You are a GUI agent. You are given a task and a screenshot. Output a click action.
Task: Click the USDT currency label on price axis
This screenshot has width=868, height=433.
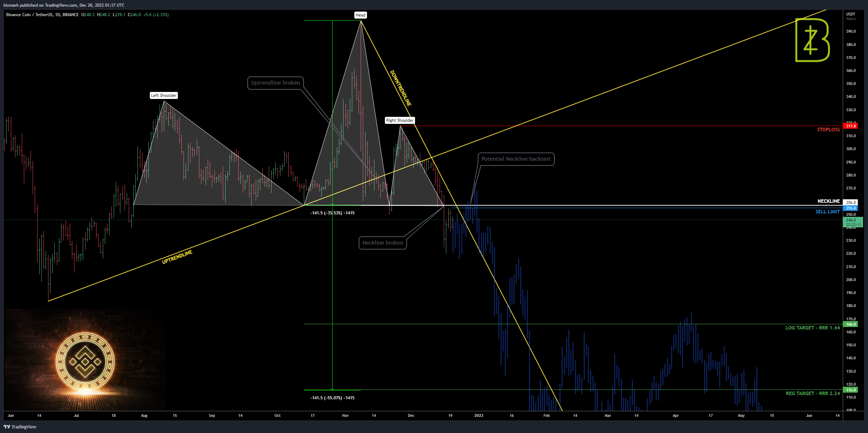pos(851,14)
